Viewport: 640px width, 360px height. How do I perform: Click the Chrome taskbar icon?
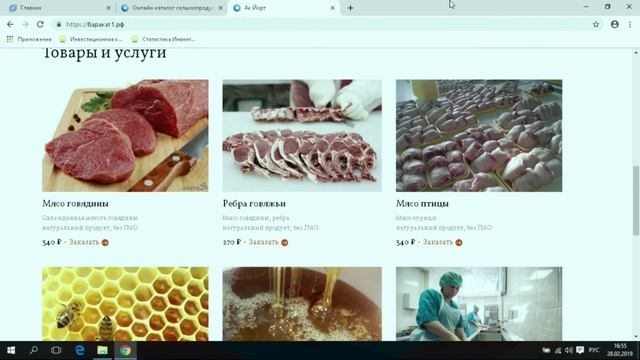click(125, 350)
